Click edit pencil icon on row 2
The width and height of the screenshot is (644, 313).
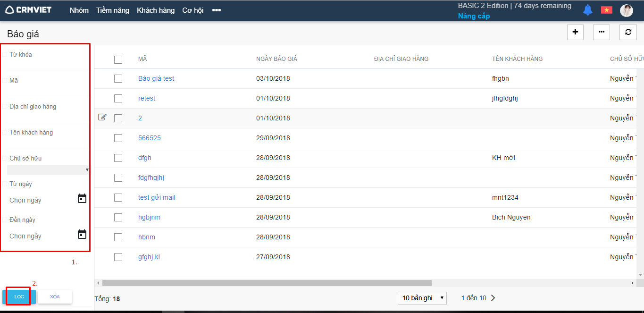102,118
